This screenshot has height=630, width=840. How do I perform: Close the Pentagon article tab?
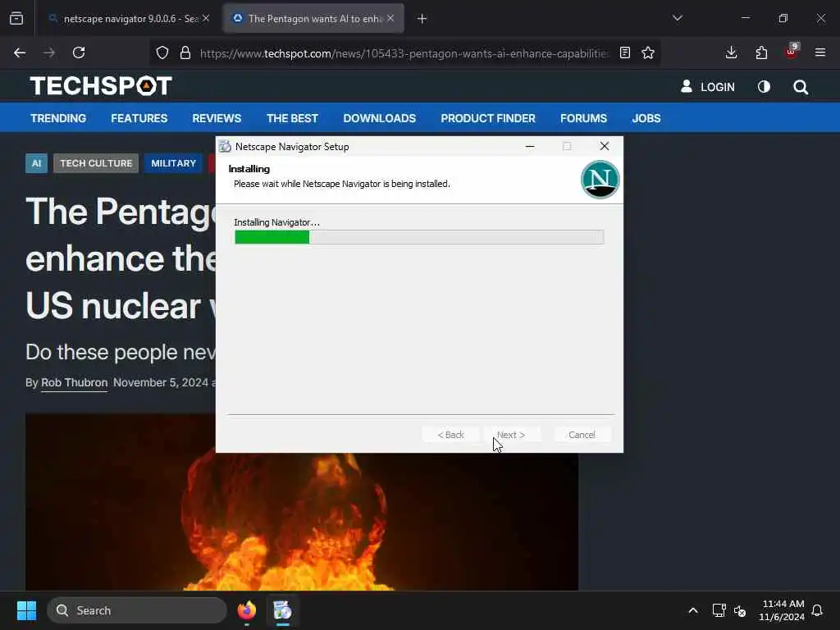[x=390, y=18]
